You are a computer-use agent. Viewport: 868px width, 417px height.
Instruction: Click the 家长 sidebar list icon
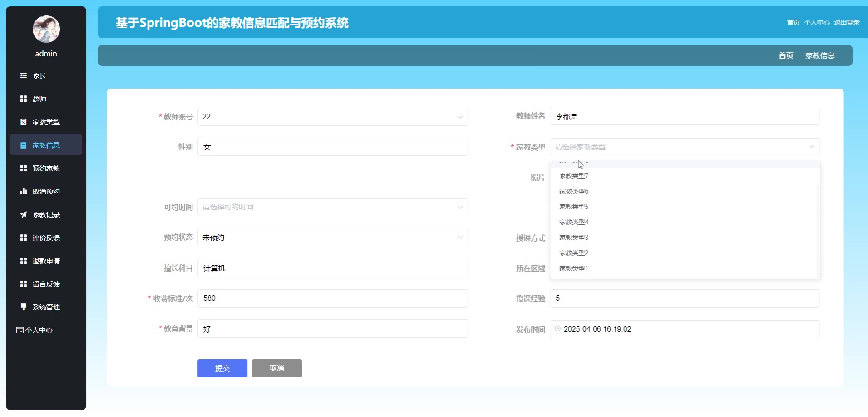[x=24, y=76]
